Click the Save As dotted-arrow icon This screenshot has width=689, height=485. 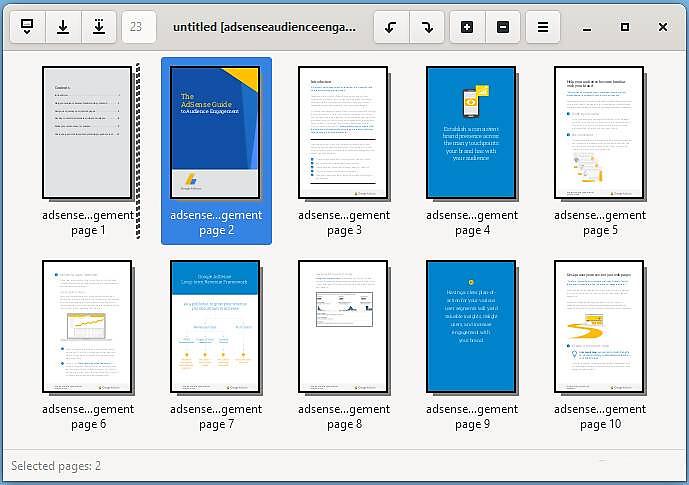tap(99, 27)
